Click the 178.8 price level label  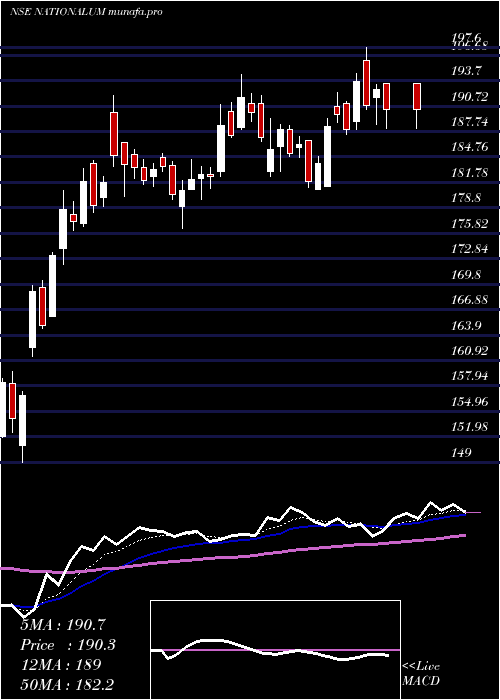click(x=467, y=198)
